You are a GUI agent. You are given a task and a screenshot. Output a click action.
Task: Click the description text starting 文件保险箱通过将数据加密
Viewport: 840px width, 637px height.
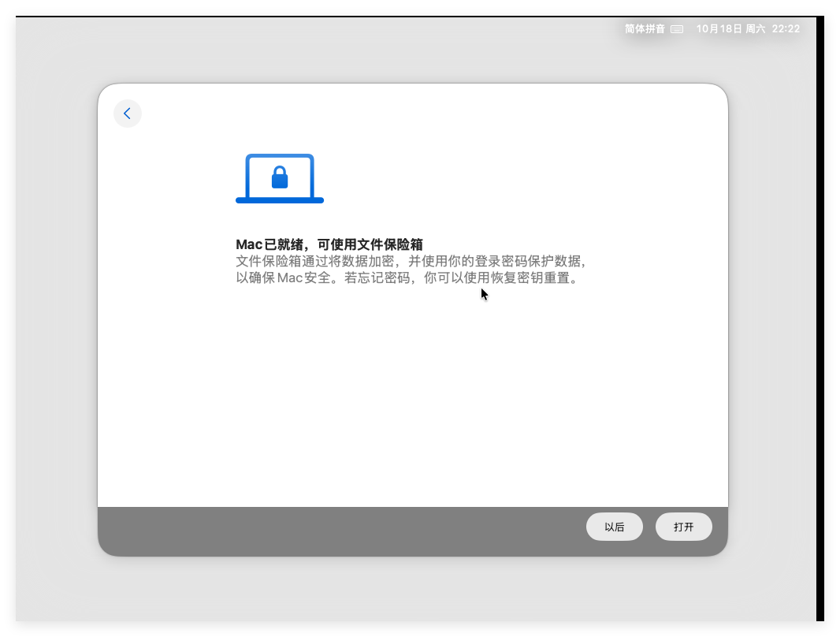[411, 270]
